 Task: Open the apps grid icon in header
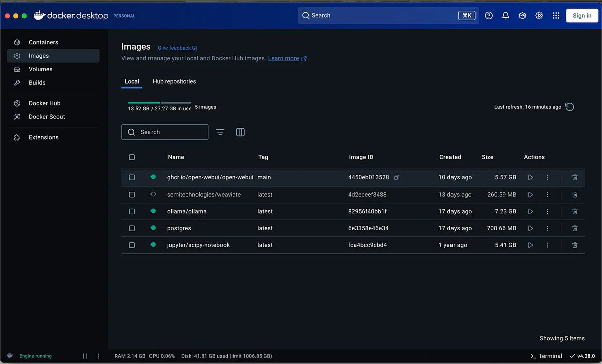(556, 16)
